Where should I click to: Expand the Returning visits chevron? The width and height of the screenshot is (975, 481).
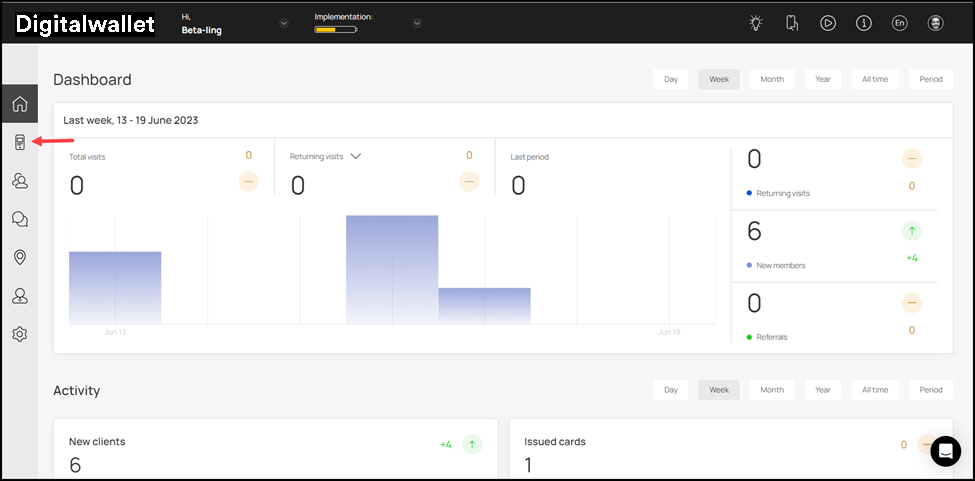(x=355, y=156)
